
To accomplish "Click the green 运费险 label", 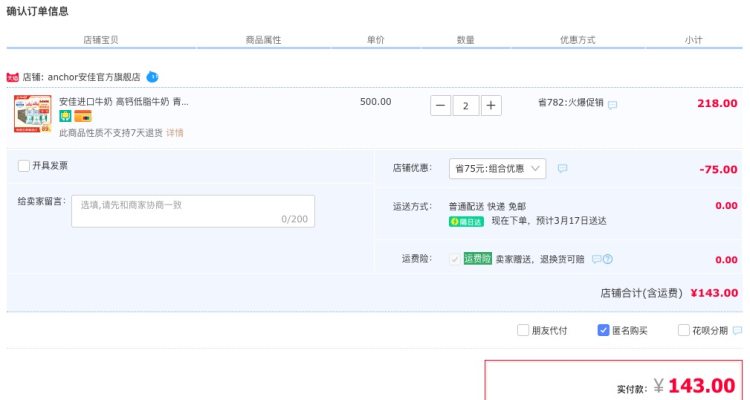I will (x=477, y=259).
